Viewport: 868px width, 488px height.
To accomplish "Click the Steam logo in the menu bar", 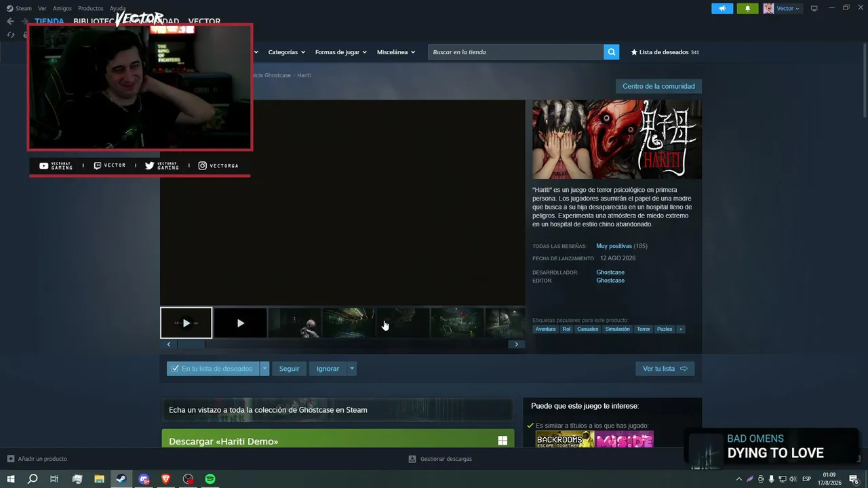I will 9,8.
